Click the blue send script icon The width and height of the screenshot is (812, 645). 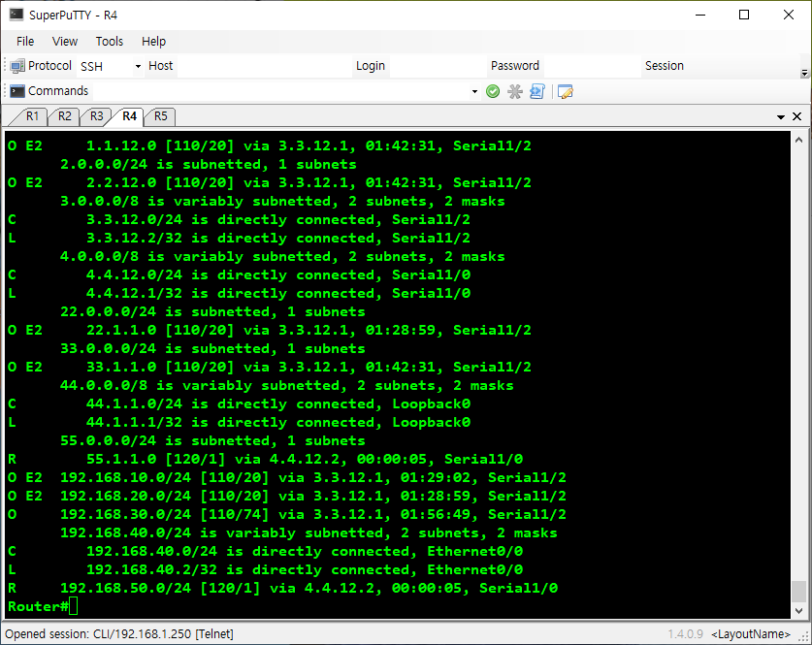pos(537,91)
